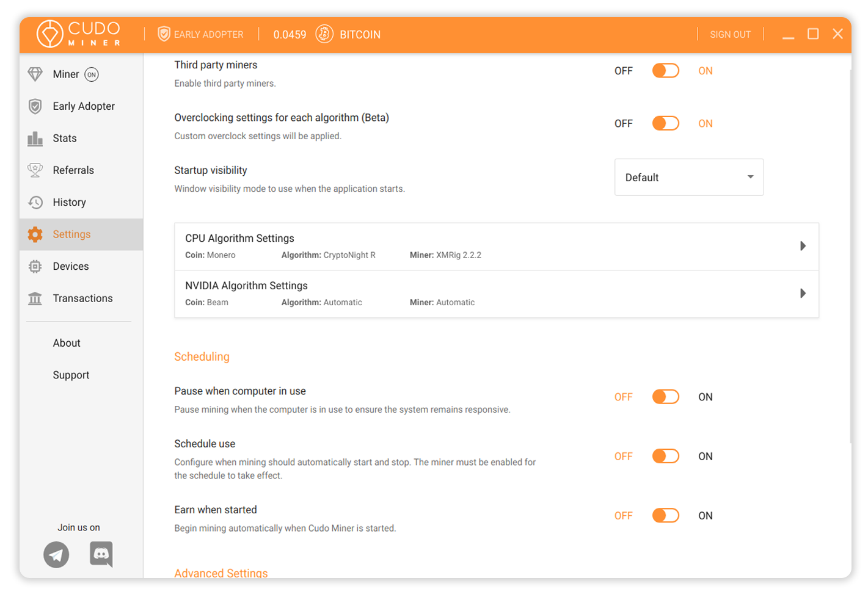Close the Cudo Miner window
The width and height of the screenshot is (868, 600).
[x=837, y=34]
